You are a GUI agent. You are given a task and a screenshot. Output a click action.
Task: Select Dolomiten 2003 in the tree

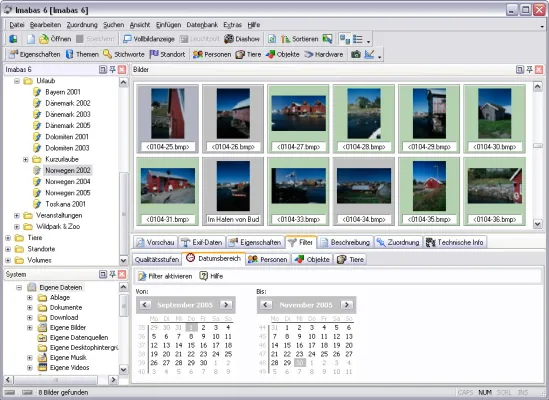coord(67,148)
